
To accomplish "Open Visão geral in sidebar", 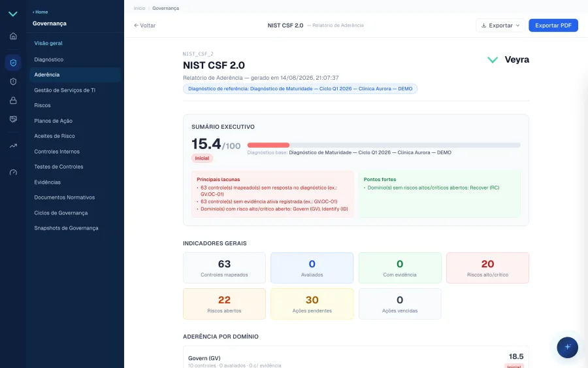I will 48,43.
